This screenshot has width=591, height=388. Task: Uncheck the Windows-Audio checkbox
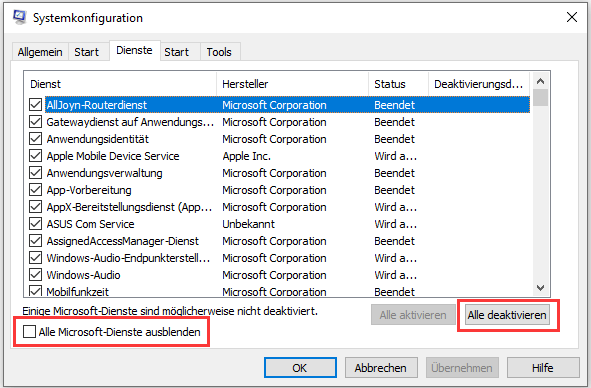(35, 275)
